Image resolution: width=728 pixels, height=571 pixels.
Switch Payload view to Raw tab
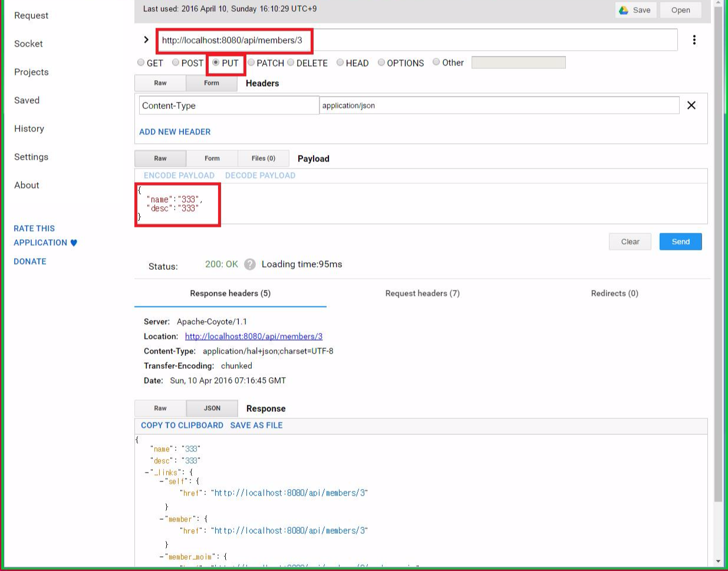coord(160,159)
